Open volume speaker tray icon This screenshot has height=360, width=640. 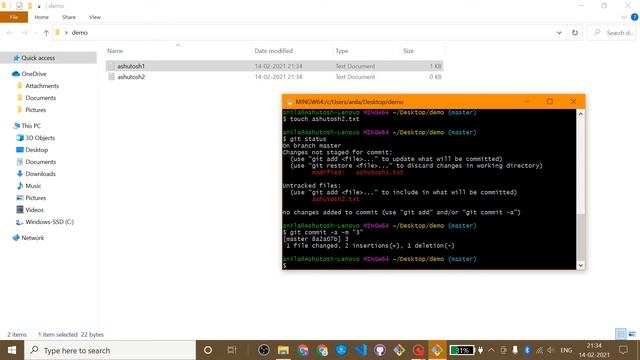(x=551, y=350)
